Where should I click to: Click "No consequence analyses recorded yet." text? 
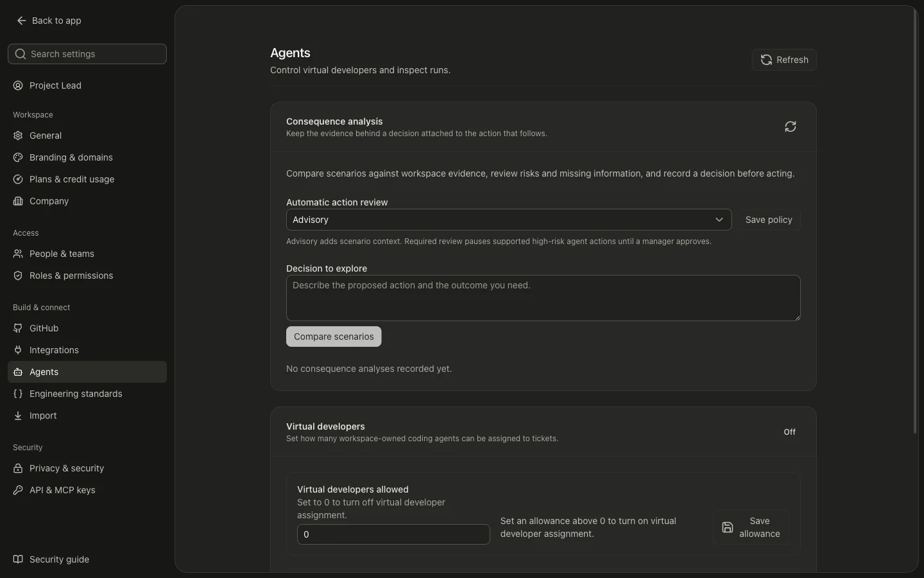[x=369, y=369]
